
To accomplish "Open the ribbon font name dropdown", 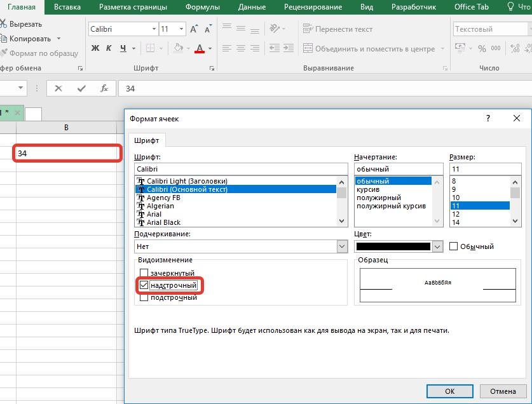I will click(x=154, y=29).
